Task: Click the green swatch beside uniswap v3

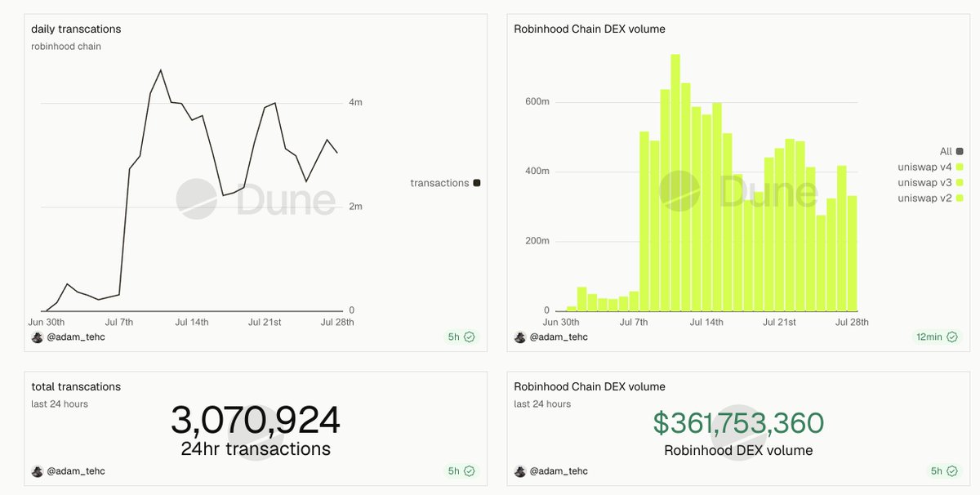Action: coord(960,182)
